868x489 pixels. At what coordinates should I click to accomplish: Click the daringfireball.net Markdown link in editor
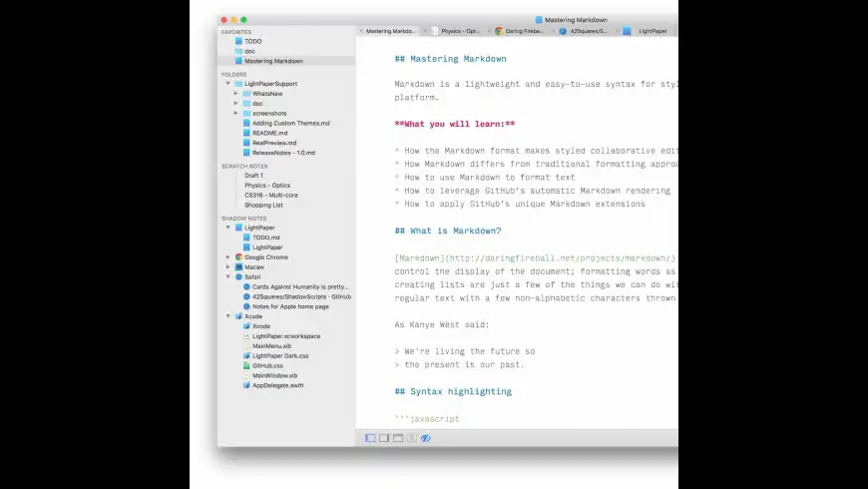[x=535, y=258]
